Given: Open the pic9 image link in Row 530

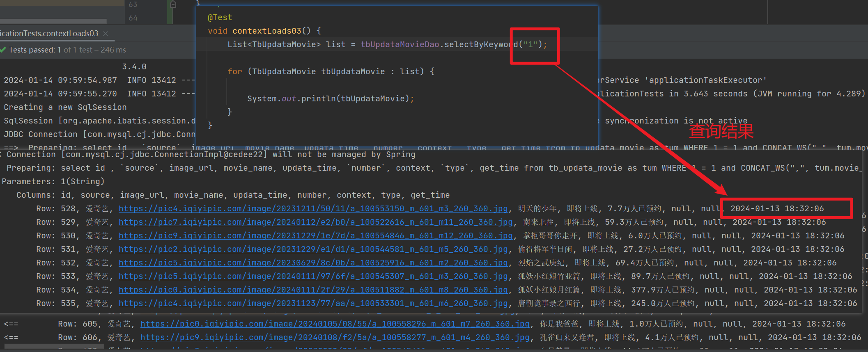Looking at the screenshot, I should tap(315, 236).
